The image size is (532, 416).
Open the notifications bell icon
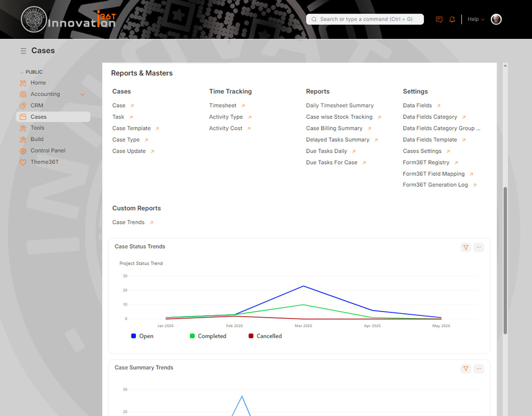[x=452, y=19]
